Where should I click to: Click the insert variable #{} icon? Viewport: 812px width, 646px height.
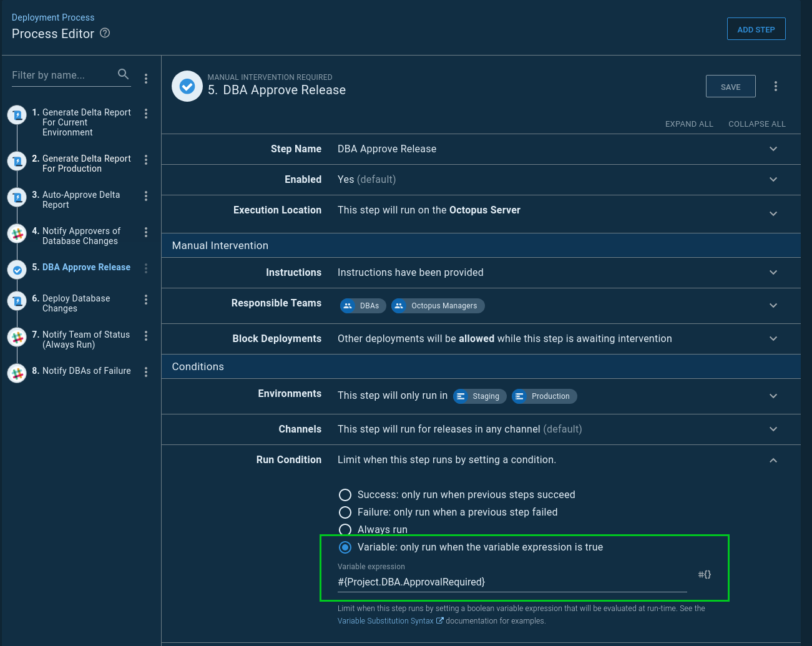point(704,574)
